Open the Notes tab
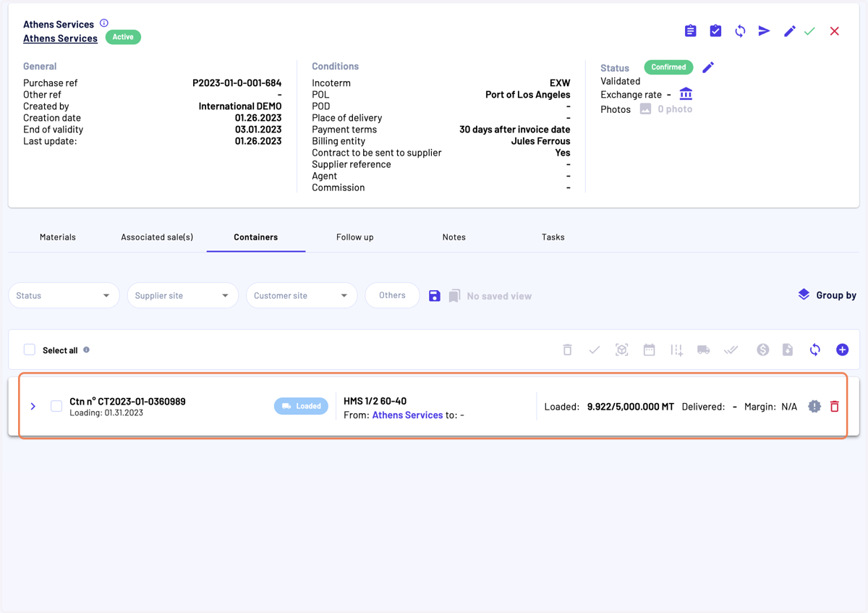 454,237
